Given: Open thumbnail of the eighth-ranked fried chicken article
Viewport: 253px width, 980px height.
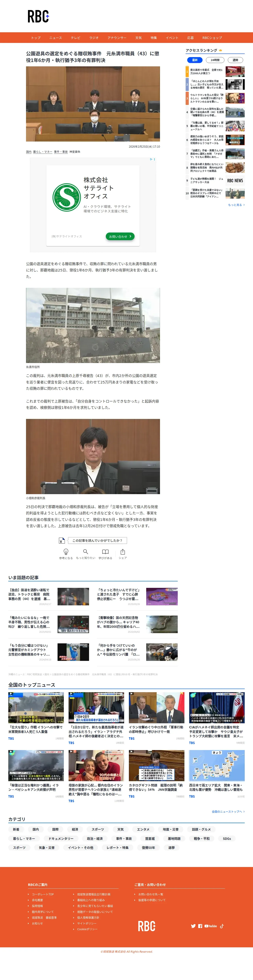Looking at the screenshot, I should [235, 167].
